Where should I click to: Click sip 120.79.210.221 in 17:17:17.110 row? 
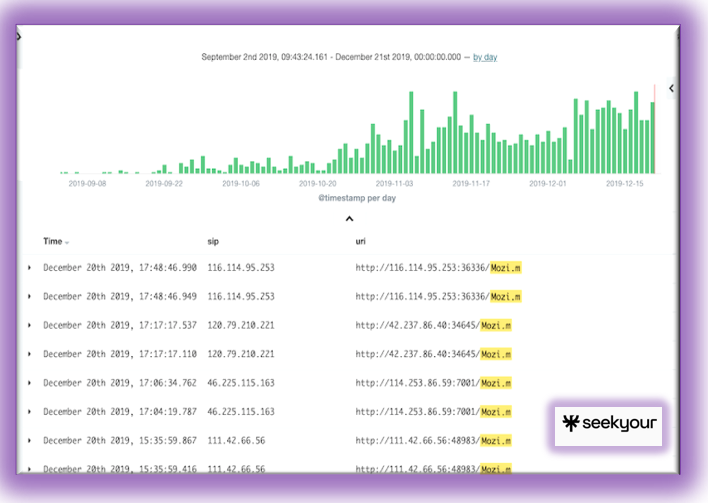[241, 354]
